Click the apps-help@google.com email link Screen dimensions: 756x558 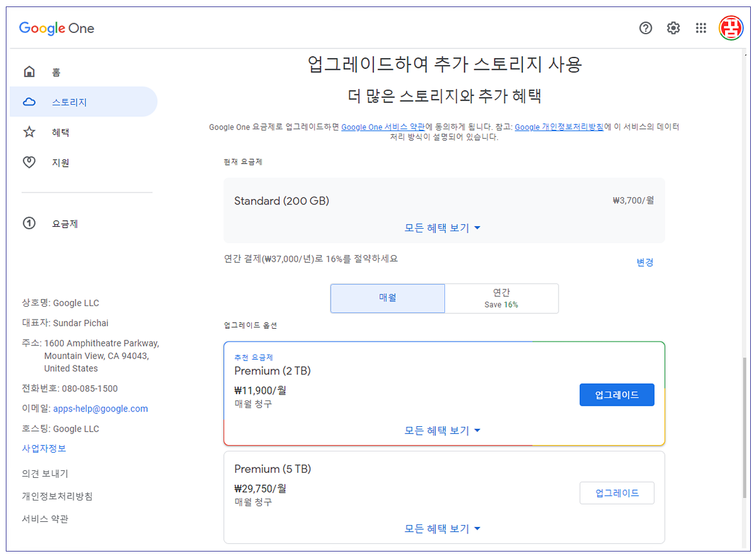(x=100, y=409)
